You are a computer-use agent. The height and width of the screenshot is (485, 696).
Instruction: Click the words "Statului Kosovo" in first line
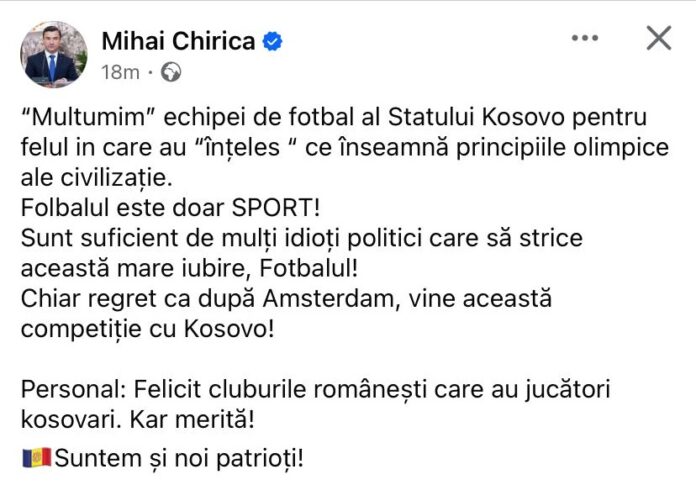coord(477,118)
